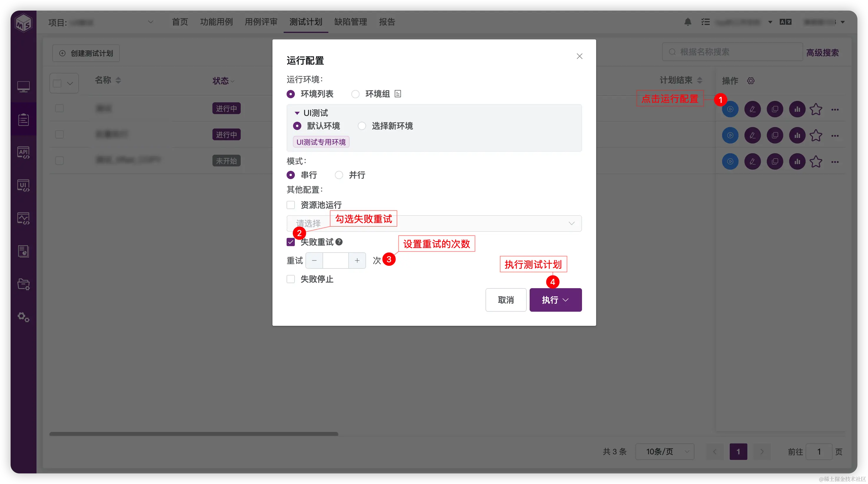
Task: Click the edit pencil icon on first row
Action: (x=752, y=109)
